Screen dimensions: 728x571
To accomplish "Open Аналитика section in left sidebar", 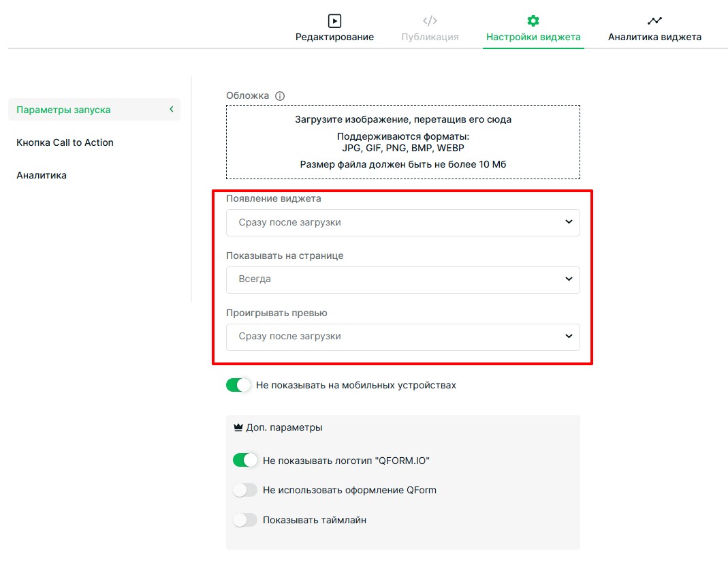I will pos(42,175).
